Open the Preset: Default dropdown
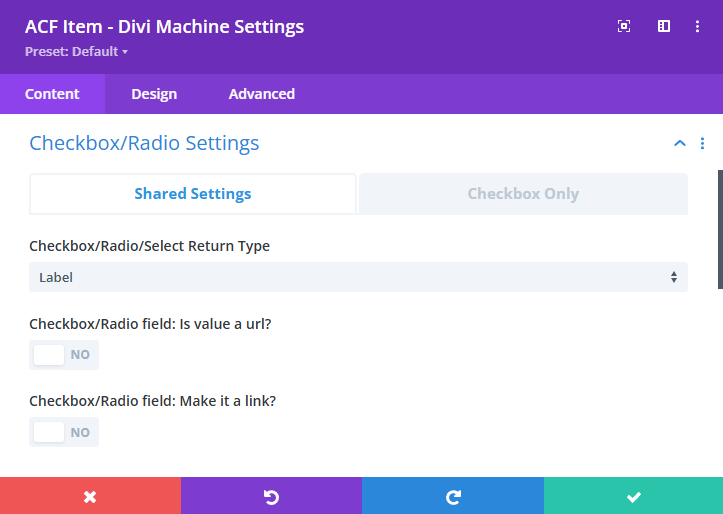Screen dimensions: 723x514 coord(76,51)
